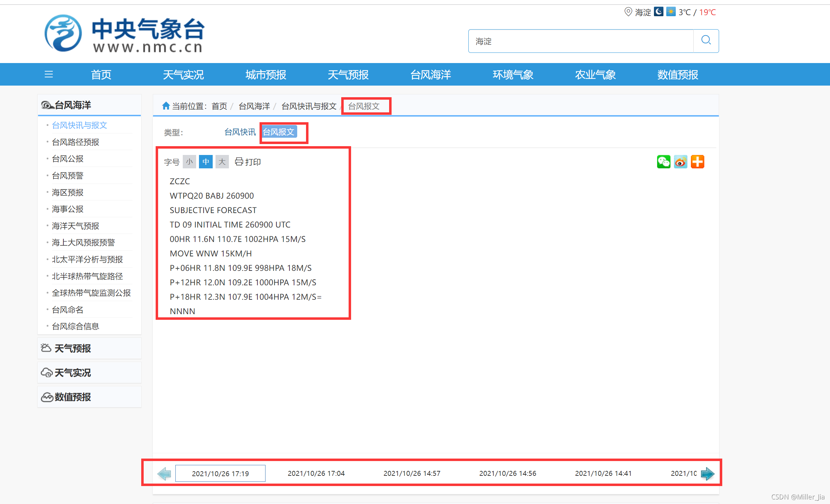
Task: Click the right arrow of timeline
Action: 707,473
